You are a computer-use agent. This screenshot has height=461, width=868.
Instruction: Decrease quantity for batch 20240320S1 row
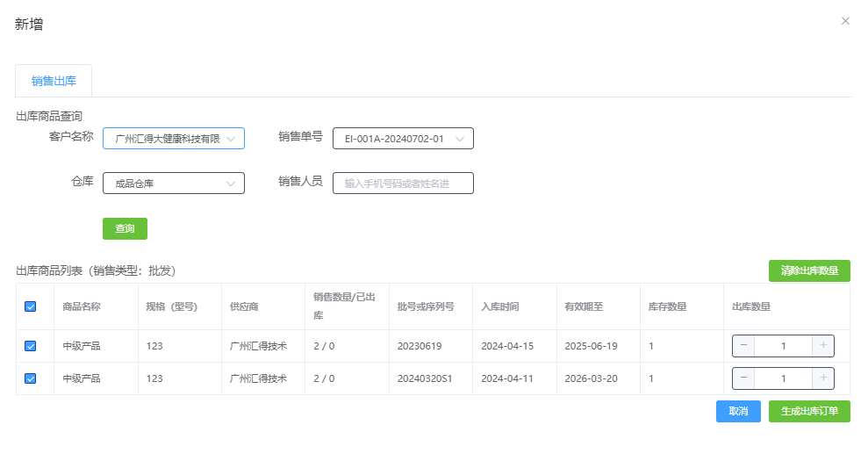[x=743, y=378]
